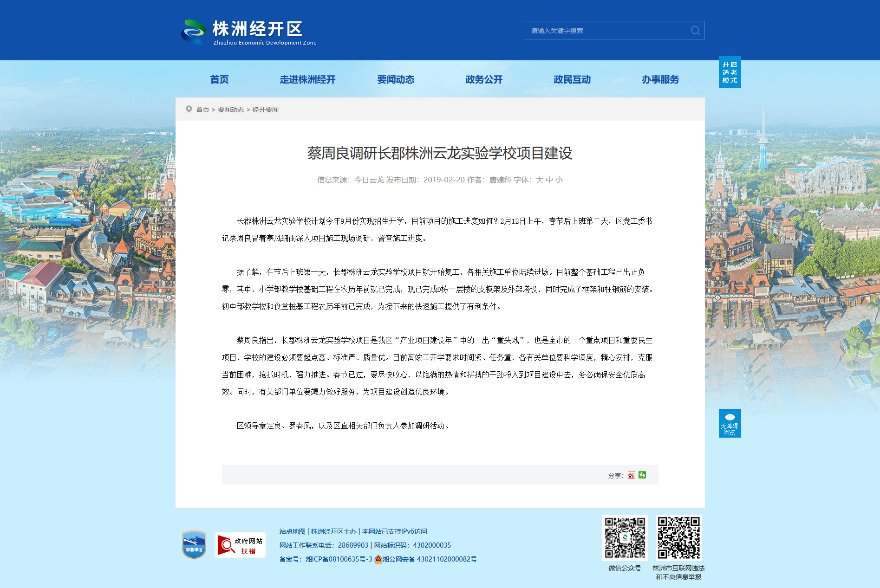Click the search magnifier icon
The height and width of the screenshot is (588, 880).
pyautogui.click(x=695, y=31)
